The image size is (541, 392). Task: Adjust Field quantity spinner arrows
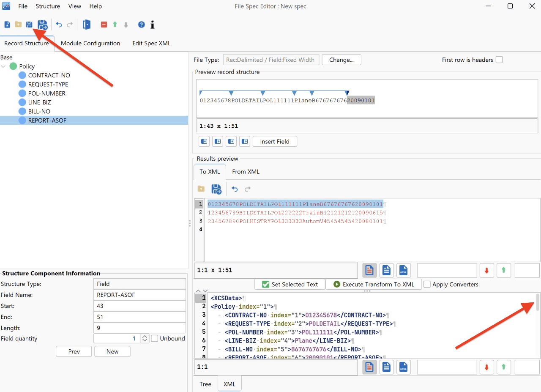click(x=145, y=338)
